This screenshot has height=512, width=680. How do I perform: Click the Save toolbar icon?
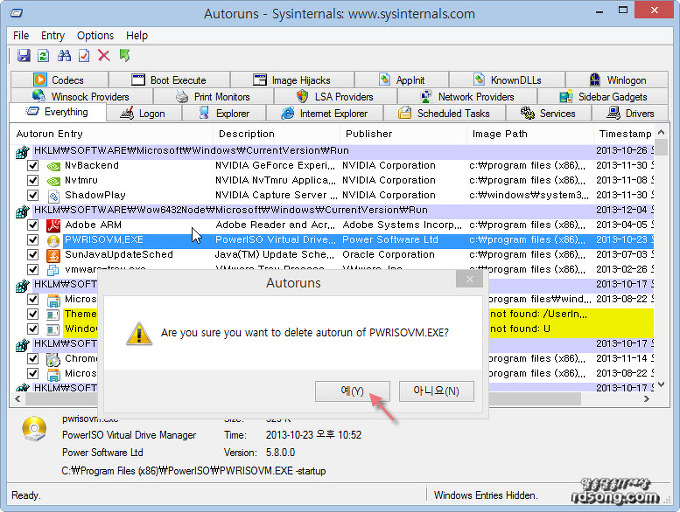tap(24, 56)
